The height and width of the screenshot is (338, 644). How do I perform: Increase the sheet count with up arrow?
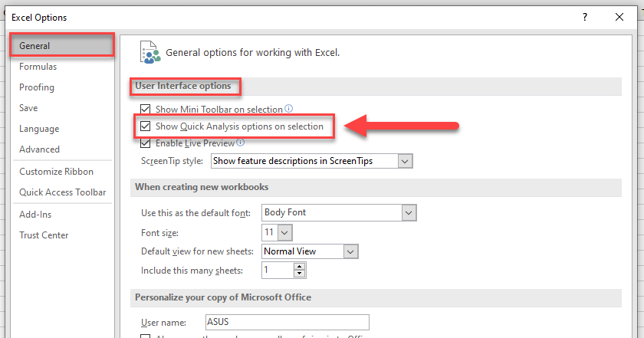coord(300,267)
